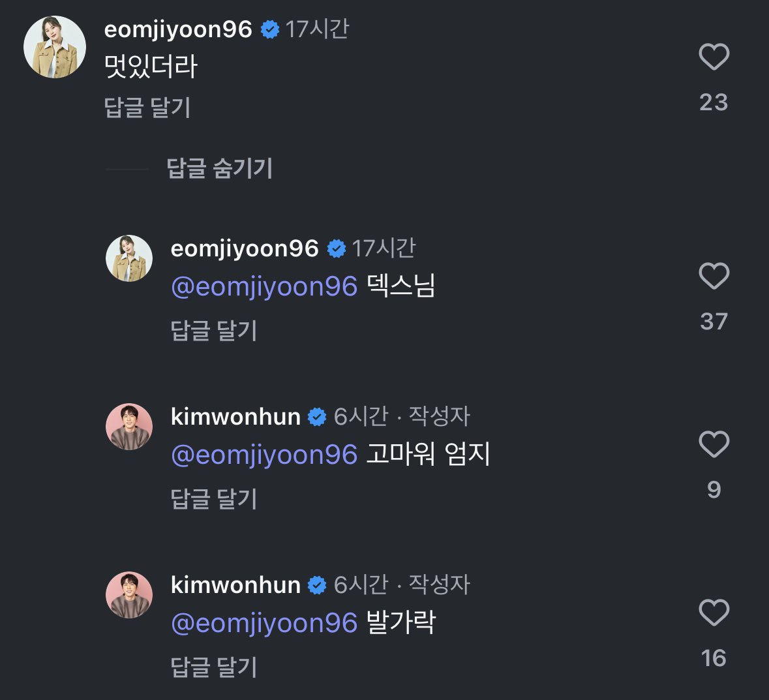Open eomjiyoon96's avatar on '덱스님' reply
Image resolution: width=769 pixels, height=700 pixels.
tap(129, 258)
